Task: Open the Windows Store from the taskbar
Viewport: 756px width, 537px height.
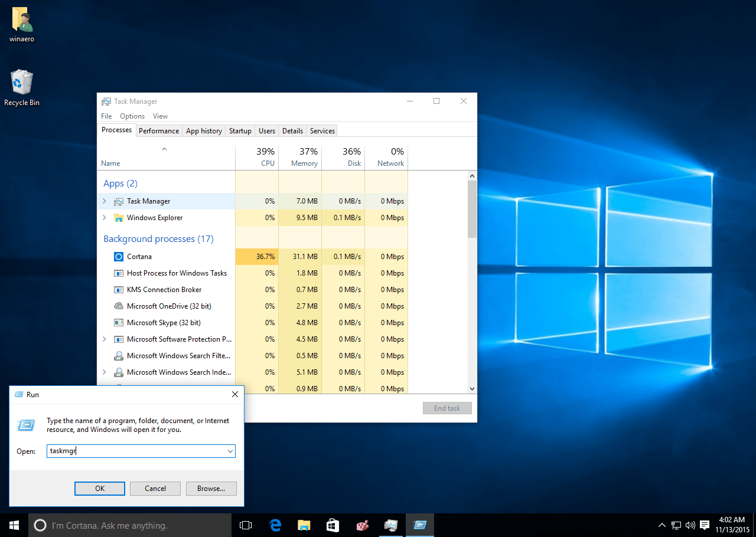Action: click(332, 525)
